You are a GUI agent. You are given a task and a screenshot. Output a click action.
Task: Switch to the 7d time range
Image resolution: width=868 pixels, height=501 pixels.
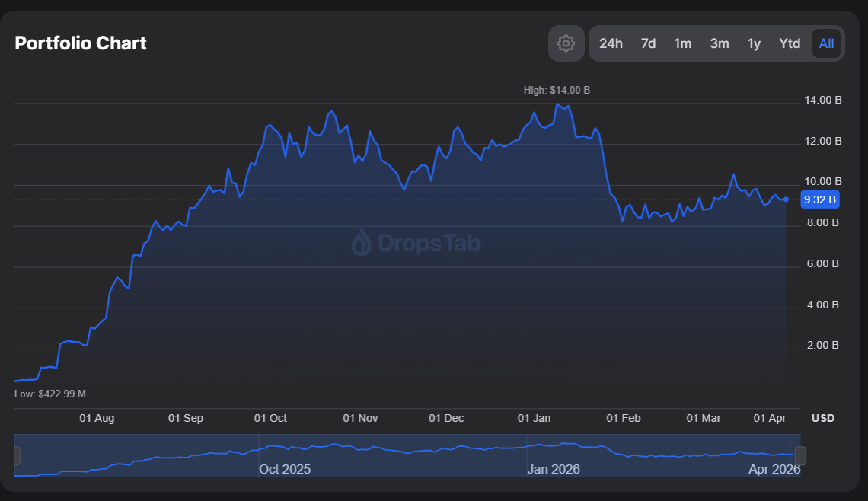click(648, 43)
